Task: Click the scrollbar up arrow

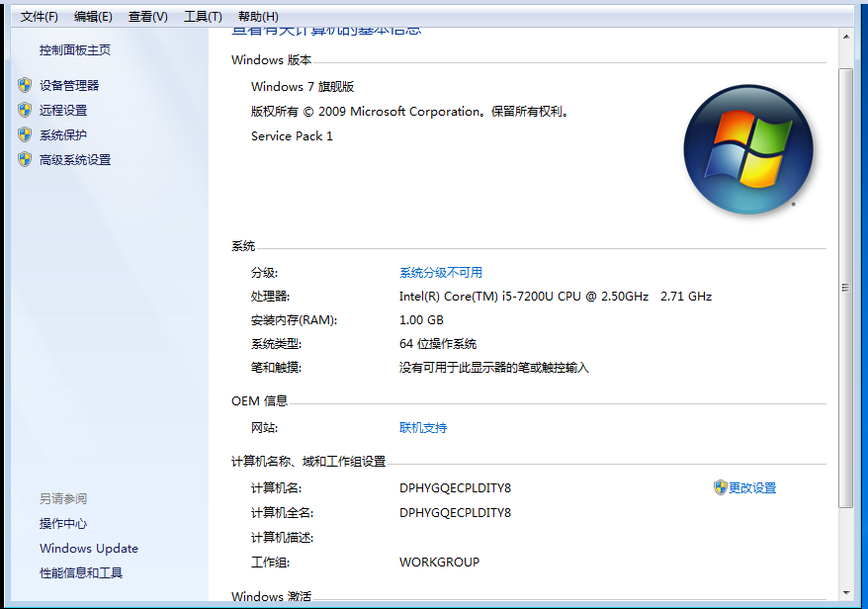Action: pos(846,37)
